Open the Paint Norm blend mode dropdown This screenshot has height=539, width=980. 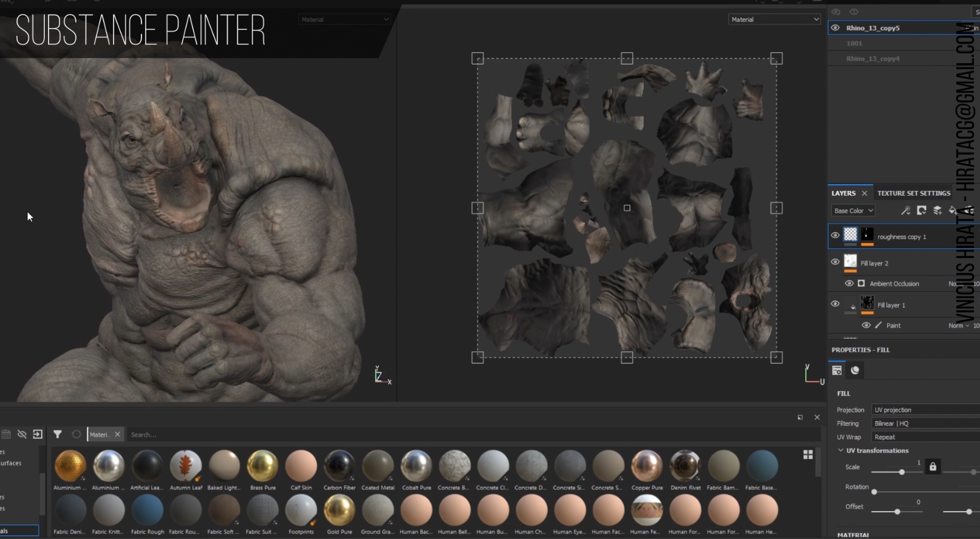[x=959, y=326]
